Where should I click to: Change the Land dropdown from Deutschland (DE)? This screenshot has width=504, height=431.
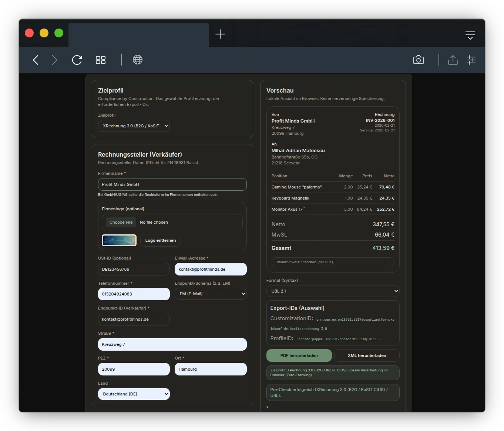click(134, 394)
